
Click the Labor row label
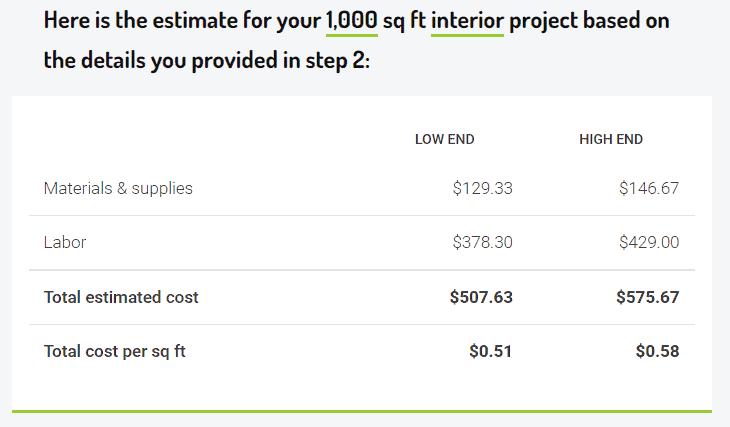point(65,242)
